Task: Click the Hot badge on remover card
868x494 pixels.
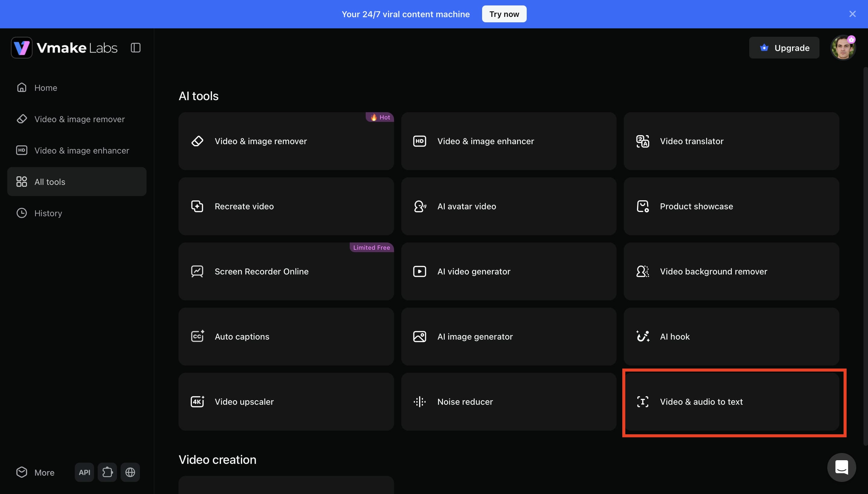Action: point(380,117)
